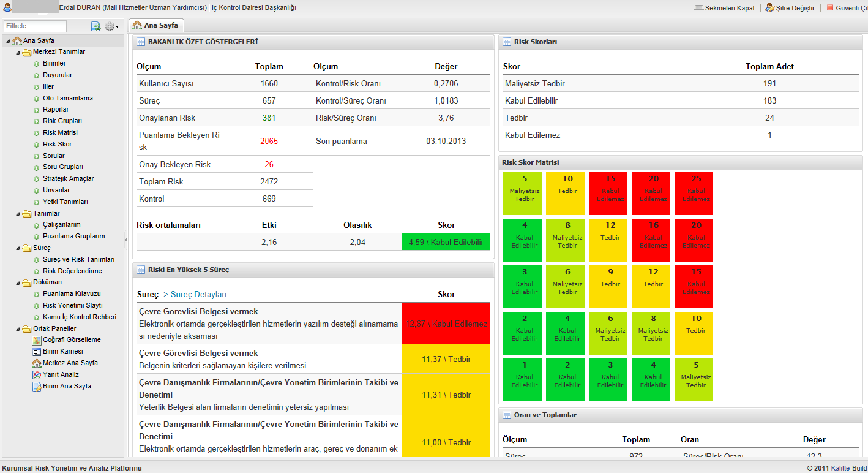This screenshot has height=473, width=868.
Task: Click the Bakanlık Özet Göstergeleri panel icon
Action: pos(141,42)
